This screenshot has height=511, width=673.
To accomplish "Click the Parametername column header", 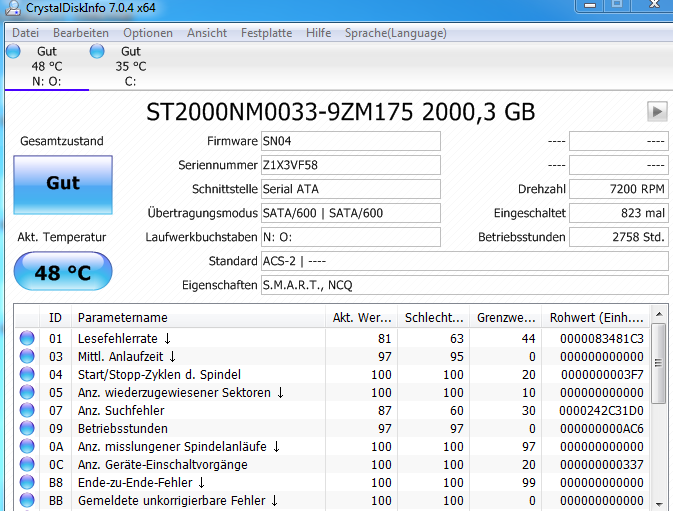I will click(198, 317).
